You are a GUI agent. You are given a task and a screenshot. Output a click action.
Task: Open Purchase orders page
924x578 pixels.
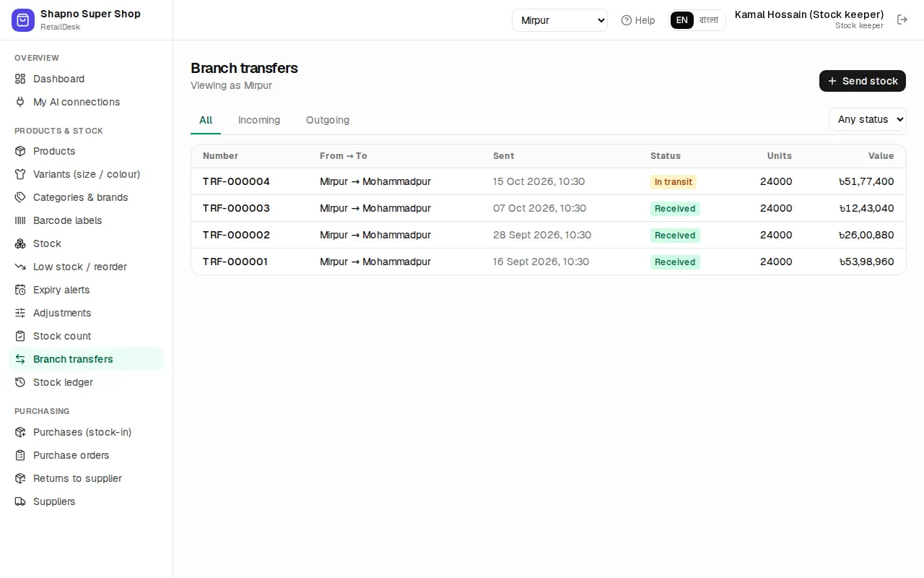87,455
